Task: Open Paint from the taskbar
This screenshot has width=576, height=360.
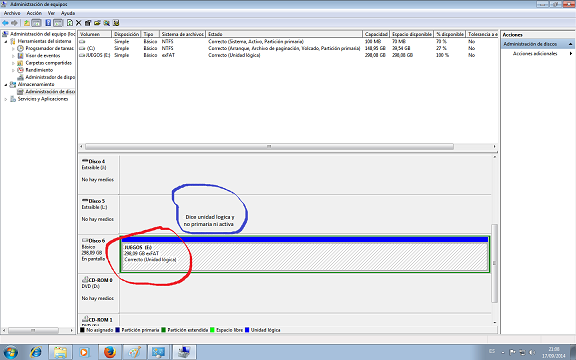Action: coord(134,352)
